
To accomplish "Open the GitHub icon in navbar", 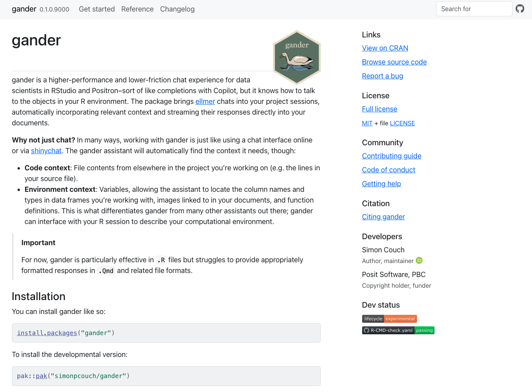I will tap(520, 9).
